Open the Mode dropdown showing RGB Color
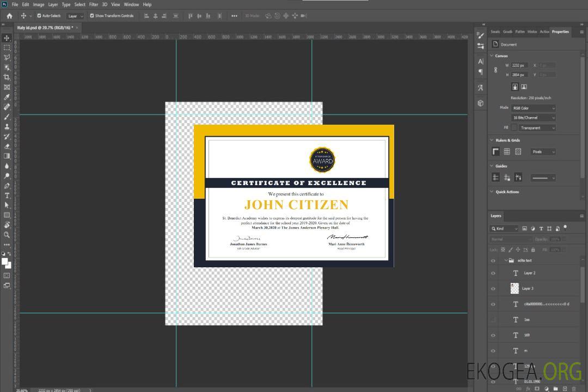Viewport: 588px width, 392px height. [x=533, y=108]
